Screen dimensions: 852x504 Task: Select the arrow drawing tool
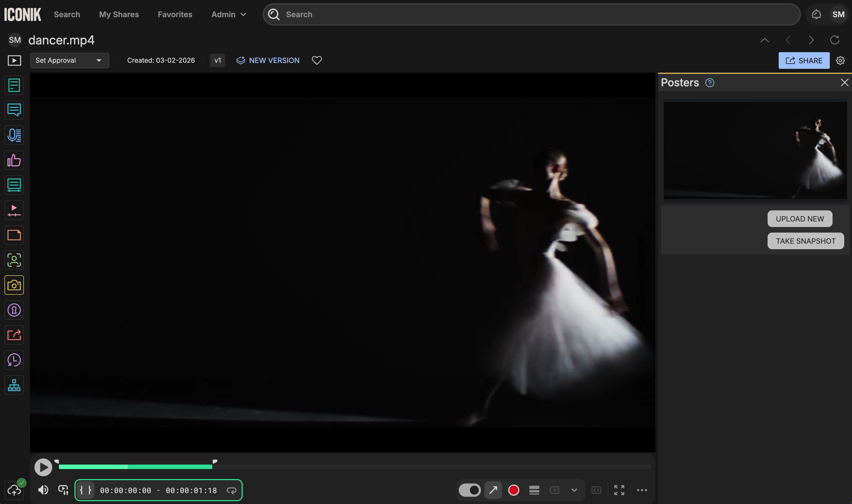point(493,490)
